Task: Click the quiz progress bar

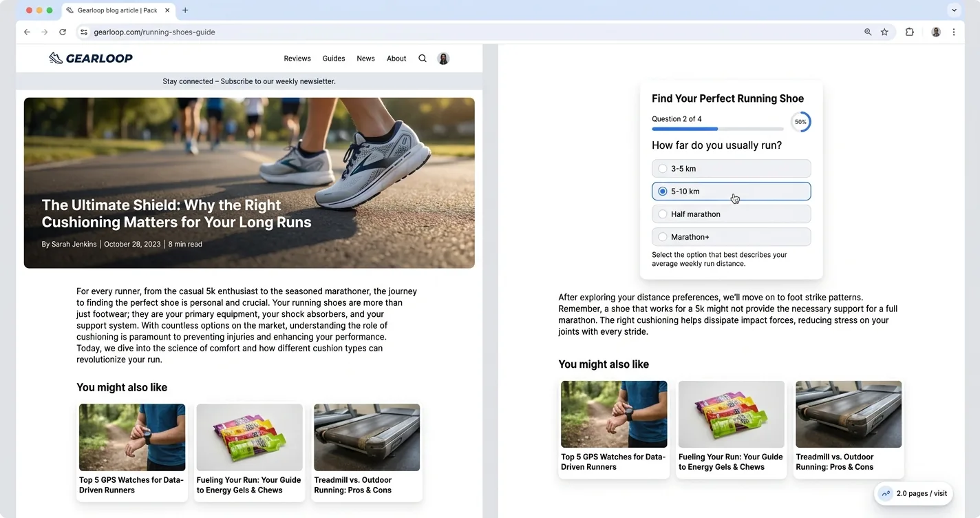Action: (x=718, y=129)
